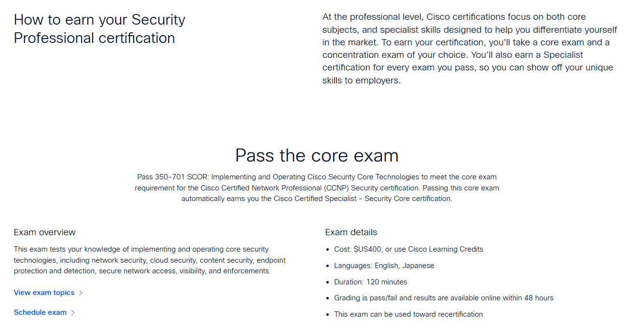
Task: Open the Schedule exam link
Action: click(x=40, y=312)
